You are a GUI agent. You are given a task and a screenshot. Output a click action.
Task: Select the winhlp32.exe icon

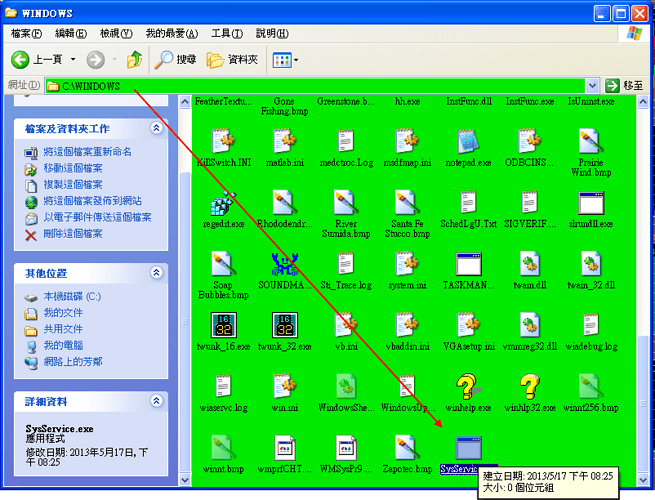pyautogui.click(x=530, y=386)
